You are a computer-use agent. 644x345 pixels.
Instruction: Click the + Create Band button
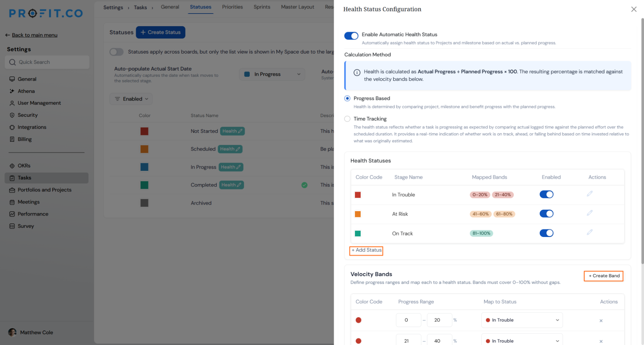(x=604, y=276)
